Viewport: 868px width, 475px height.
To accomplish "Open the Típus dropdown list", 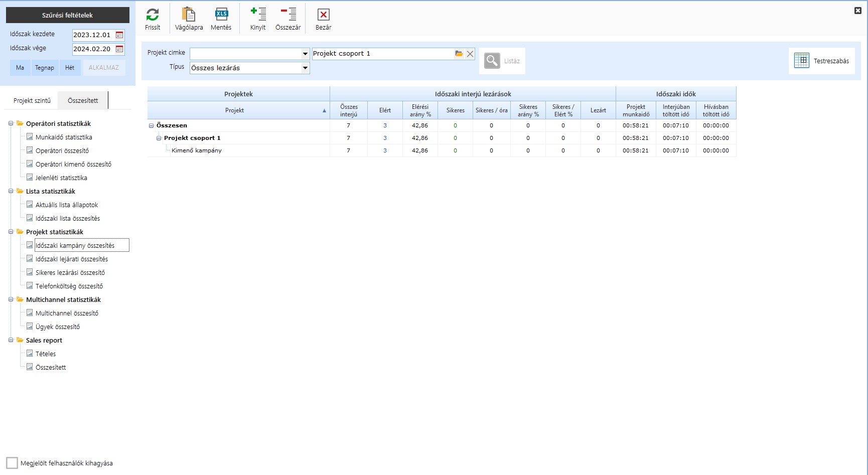I will coord(305,68).
